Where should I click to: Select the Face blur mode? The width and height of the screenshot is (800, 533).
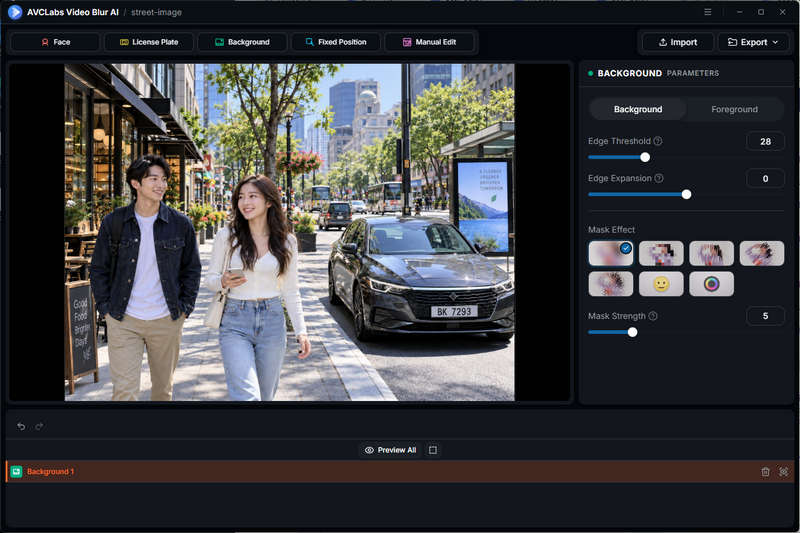point(55,42)
